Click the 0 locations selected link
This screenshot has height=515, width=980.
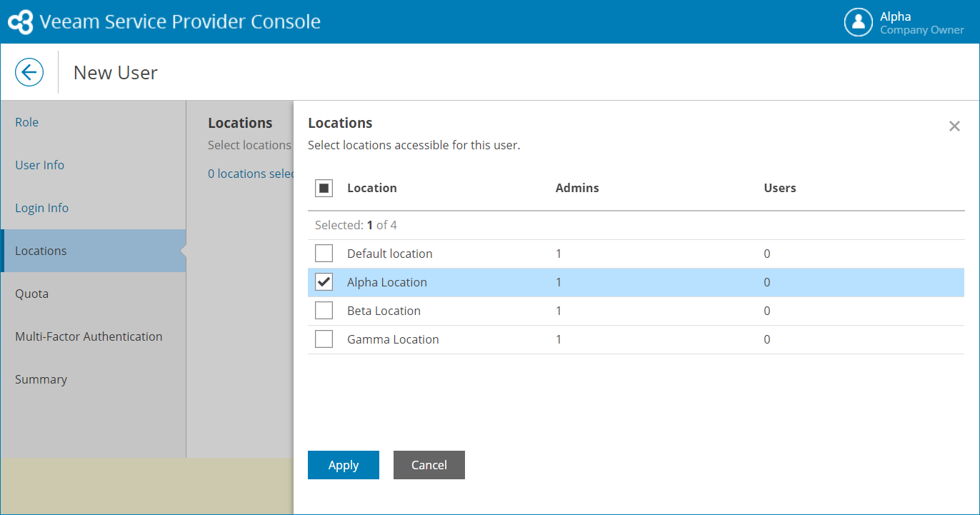click(250, 174)
